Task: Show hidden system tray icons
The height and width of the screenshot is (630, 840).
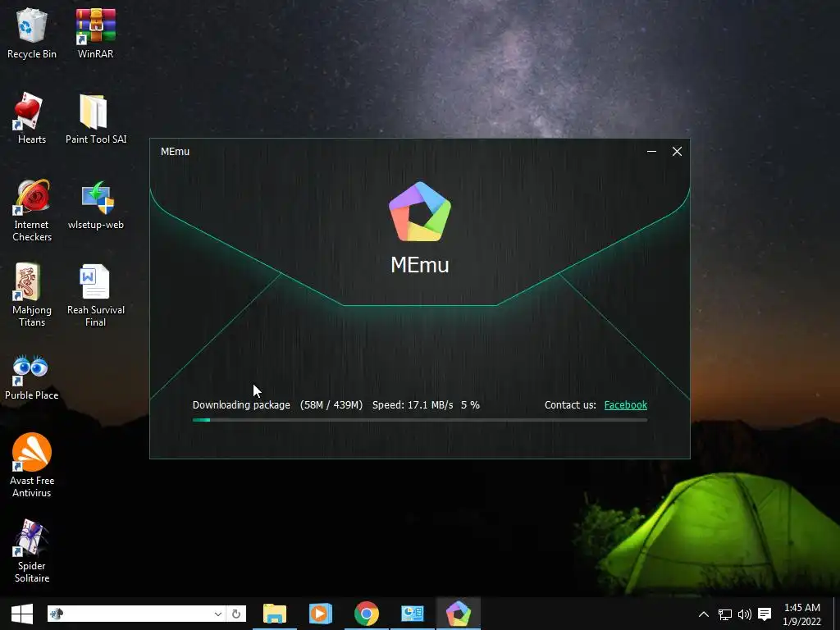Action: (x=704, y=614)
